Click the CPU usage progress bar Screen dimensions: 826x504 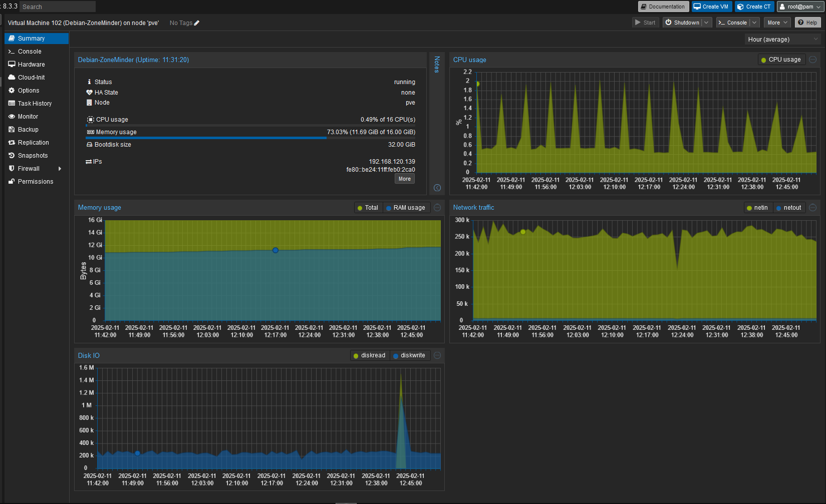click(x=250, y=125)
